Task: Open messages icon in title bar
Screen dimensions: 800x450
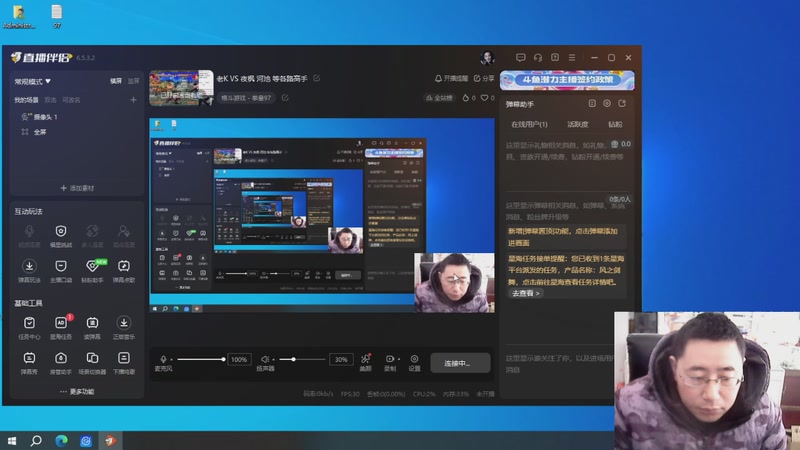Action: point(520,58)
